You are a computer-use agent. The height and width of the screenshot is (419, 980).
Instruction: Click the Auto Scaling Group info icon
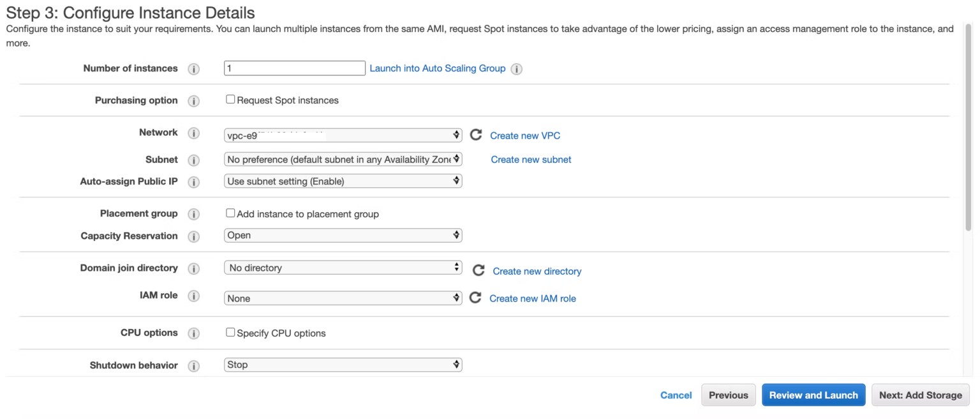(517, 68)
